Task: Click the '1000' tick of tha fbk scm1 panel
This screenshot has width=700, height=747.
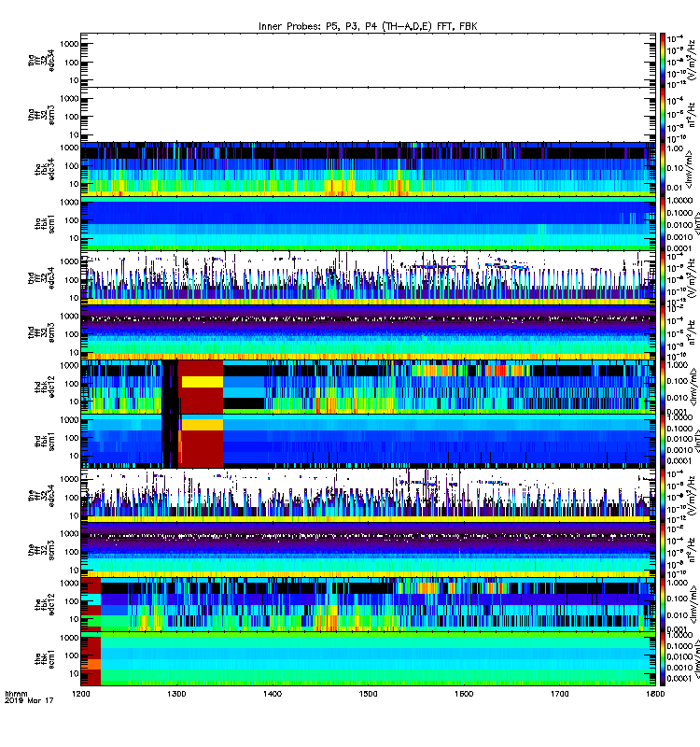Action: pyautogui.click(x=69, y=203)
